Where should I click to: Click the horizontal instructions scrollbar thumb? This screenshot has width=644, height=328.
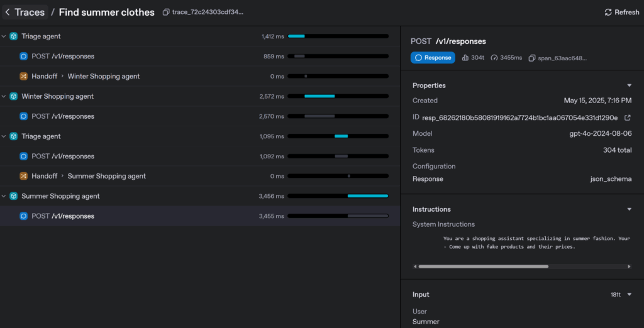[484, 266]
